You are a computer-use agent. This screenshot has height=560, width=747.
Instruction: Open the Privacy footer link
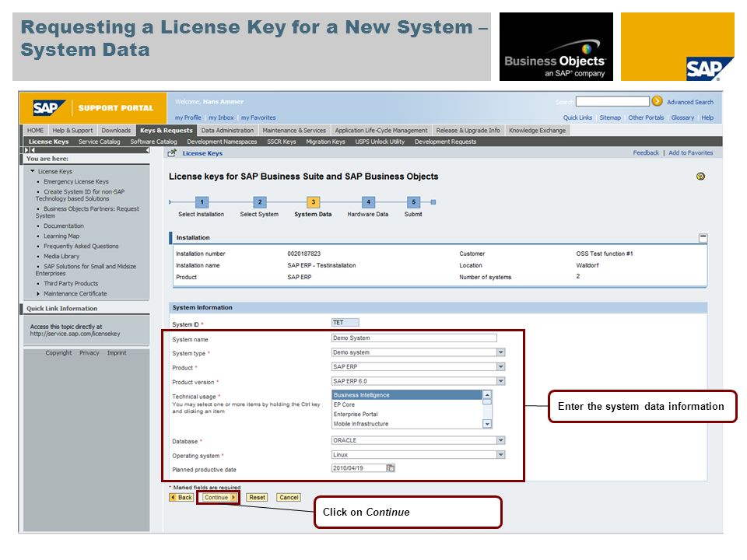pos(89,353)
